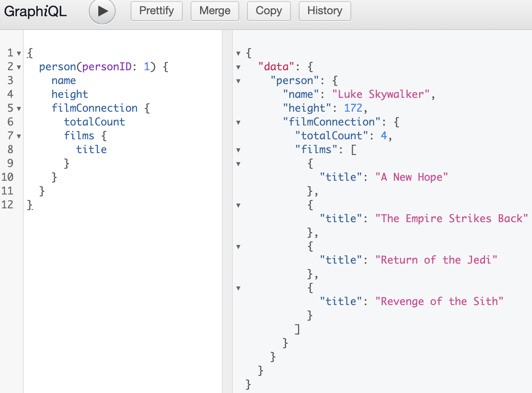Click the "The Empire Strikes Back" title value
The width and height of the screenshot is (532, 393).
click(x=451, y=219)
